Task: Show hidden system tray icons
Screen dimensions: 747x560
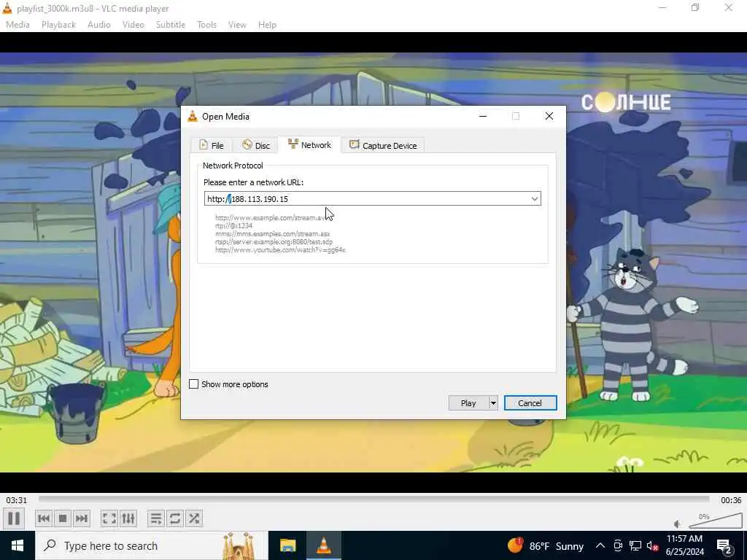Action: 600,545
